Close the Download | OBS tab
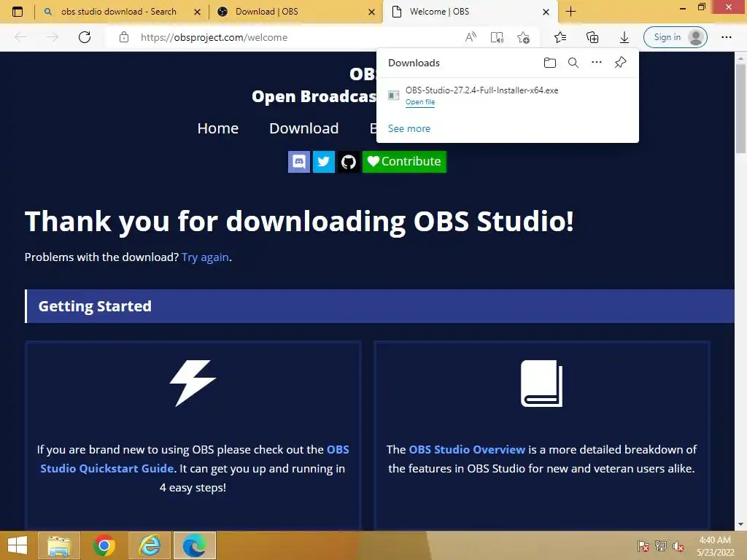This screenshot has width=747, height=560. 371,12
